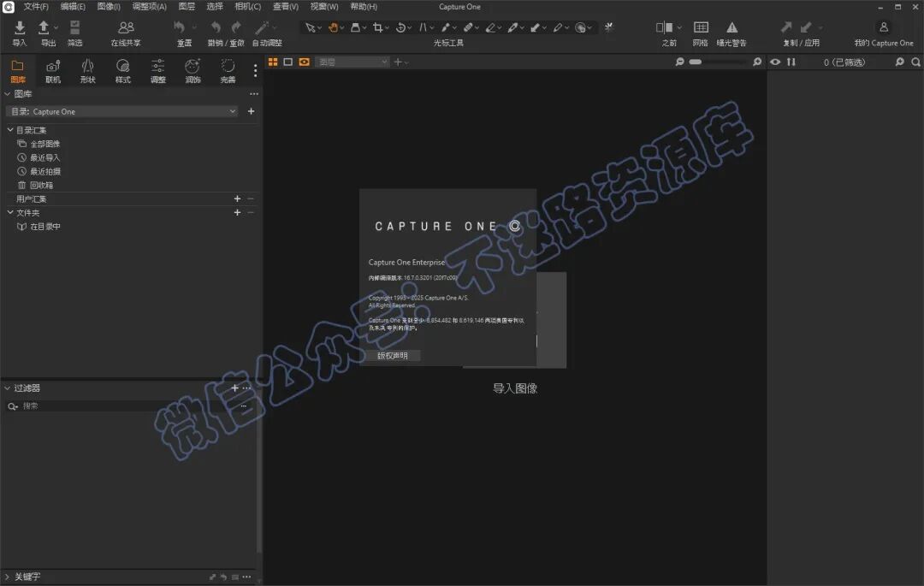Switch to the Adjust (调整) tool tab

[158, 71]
